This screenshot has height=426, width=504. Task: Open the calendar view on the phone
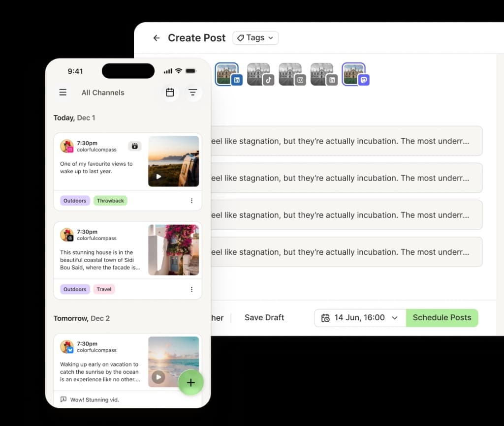(170, 92)
